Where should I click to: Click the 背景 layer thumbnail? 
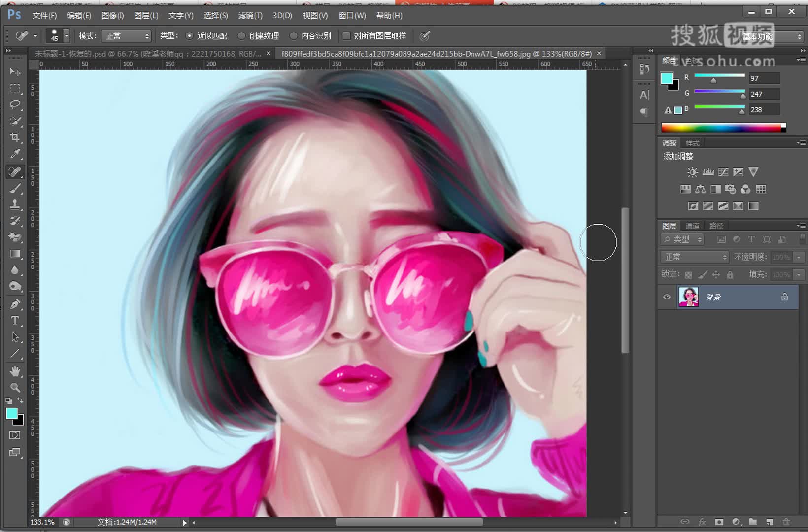coord(689,297)
